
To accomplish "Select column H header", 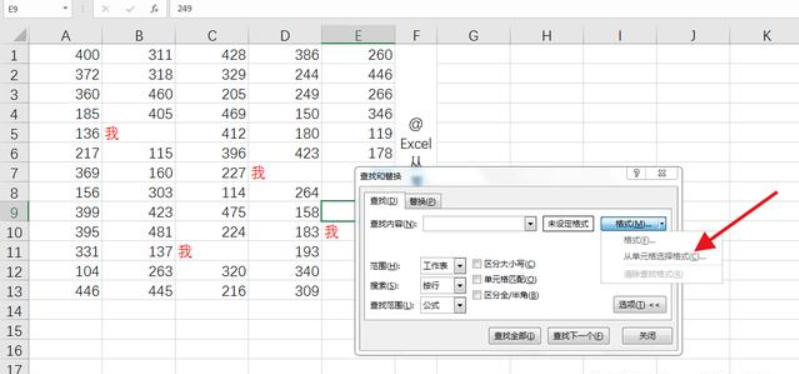I will 547,35.
